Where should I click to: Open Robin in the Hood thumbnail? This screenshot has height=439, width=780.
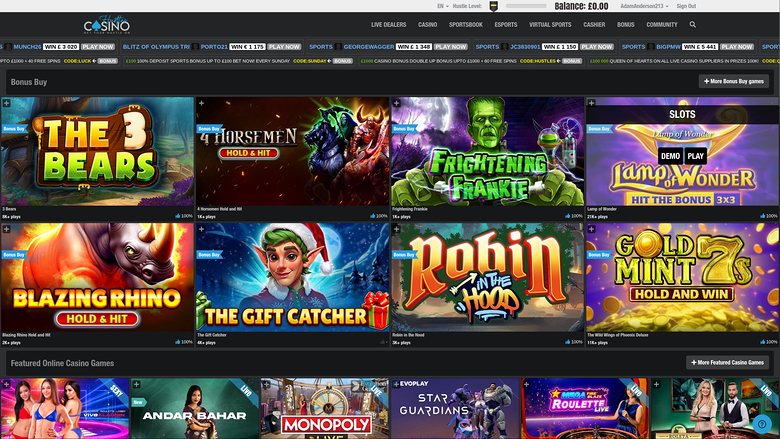(x=488, y=277)
